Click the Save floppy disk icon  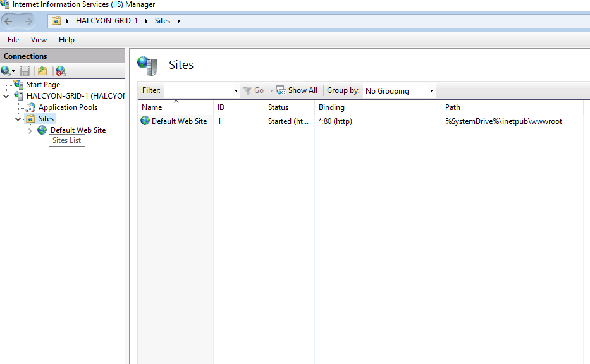[25, 71]
